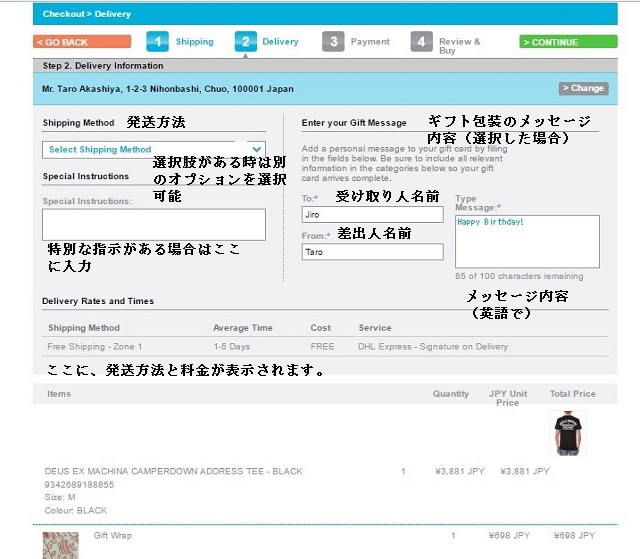Go to the Shipping step label
Screen dimensions: 640x559
point(195,42)
